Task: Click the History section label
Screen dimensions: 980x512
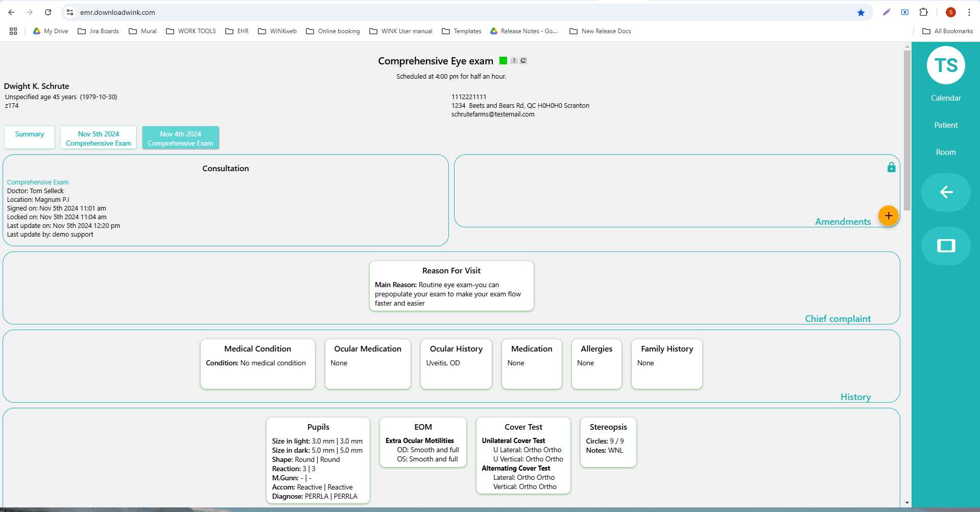Action: coord(856,397)
